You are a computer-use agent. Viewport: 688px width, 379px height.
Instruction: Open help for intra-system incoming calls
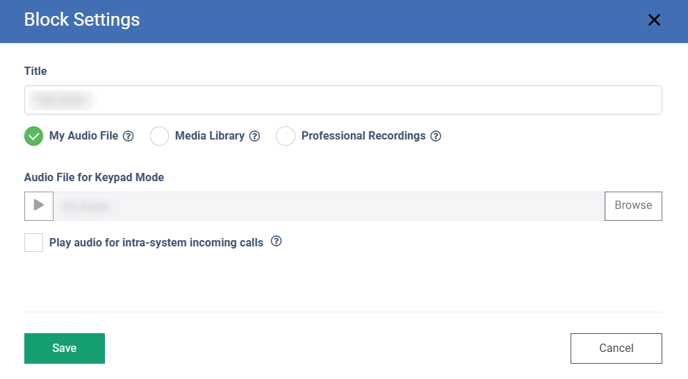point(276,241)
